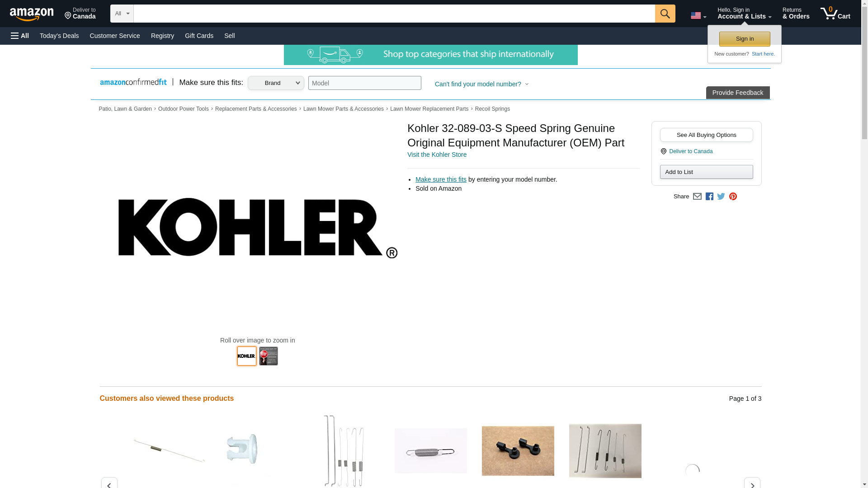Open the search category All dropdown
This screenshot has width=868, height=488.
point(122,14)
